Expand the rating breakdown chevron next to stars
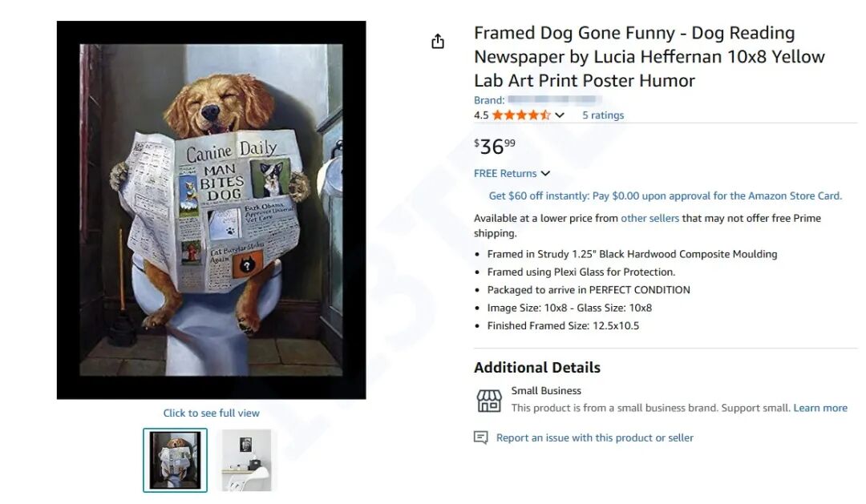 point(560,115)
